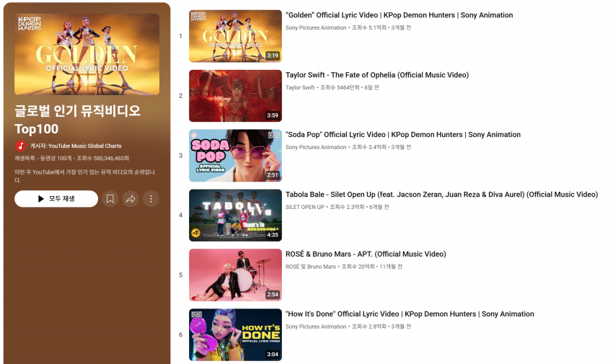Image resolution: width=613 pixels, height=364 pixels.
Task: Click the 조회수 580,346,463회 playlist stats text
Action: [103, 158]
